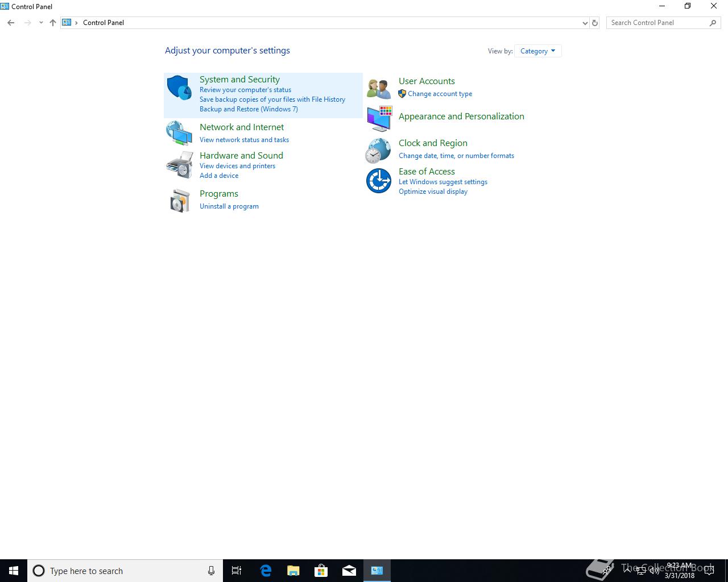The image size is (728, 582).
Task: Open Backup and Restore (Windows 7)
Action: click(249, 109)
